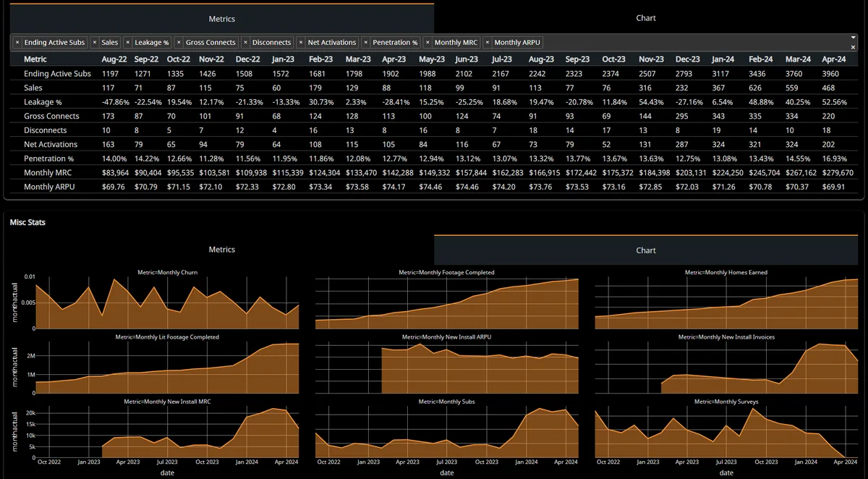Switch to the upper Chart tab
The width and height of the screenshot is (868, 479).
pyautogui.click(x=646, y=18)
